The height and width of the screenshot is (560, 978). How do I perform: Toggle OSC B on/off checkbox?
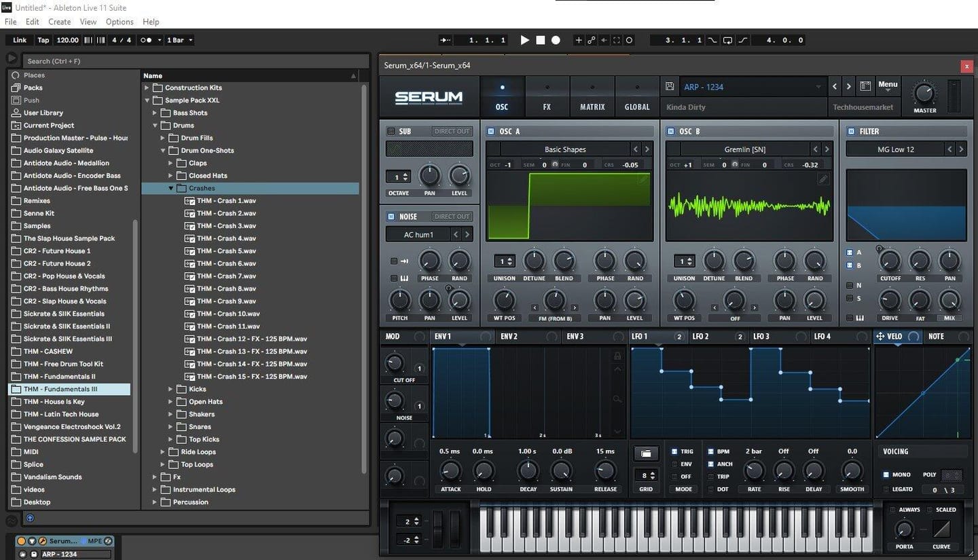tap(671, 132)
